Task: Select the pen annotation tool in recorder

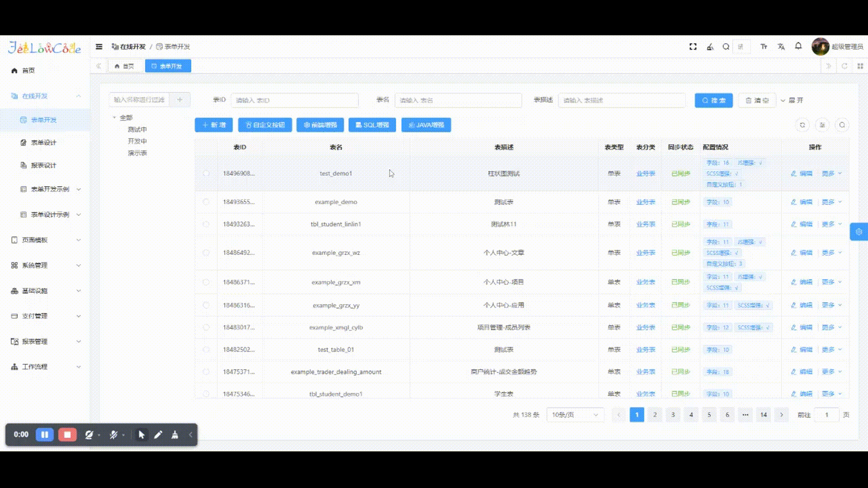Action: (x=158, y=435)
